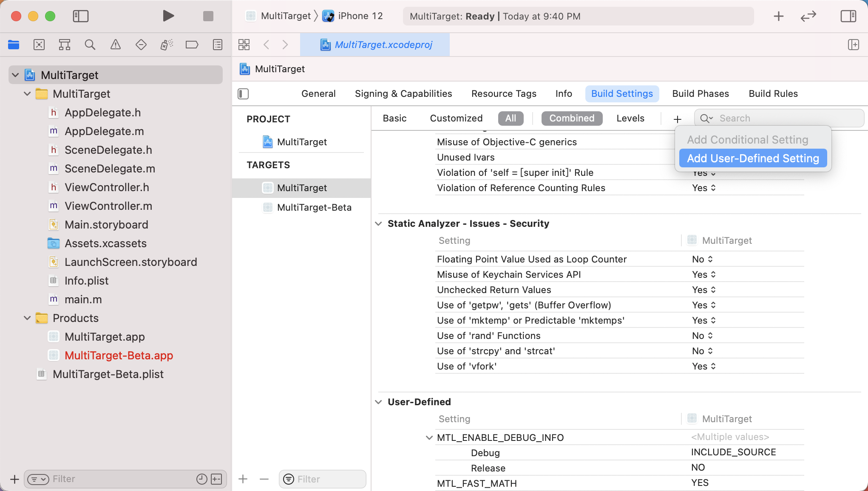
Task: Choose Add User-Defined Setting menu item
Action: [752, 158]
